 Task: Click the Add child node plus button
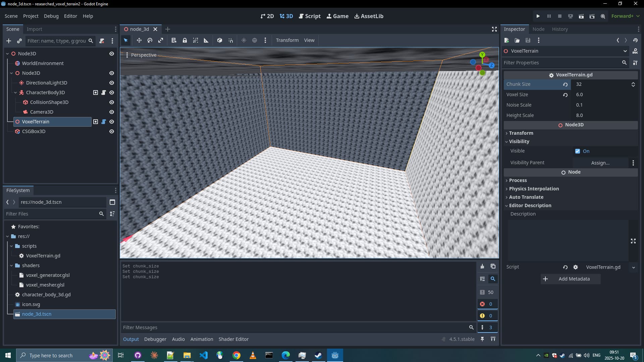coord(9,41)
